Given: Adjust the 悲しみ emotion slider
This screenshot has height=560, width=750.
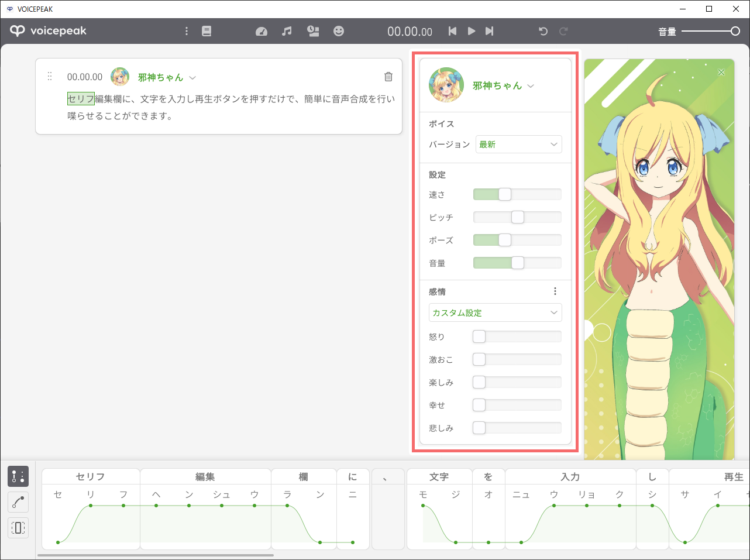Looking at the screenshot, I should 517,428.
